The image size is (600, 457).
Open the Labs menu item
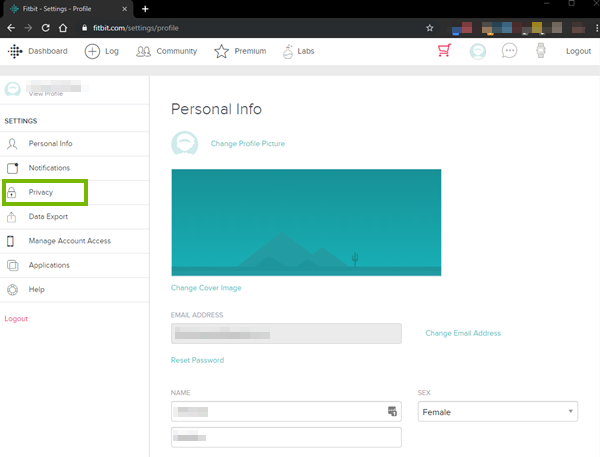pos(306,51)
